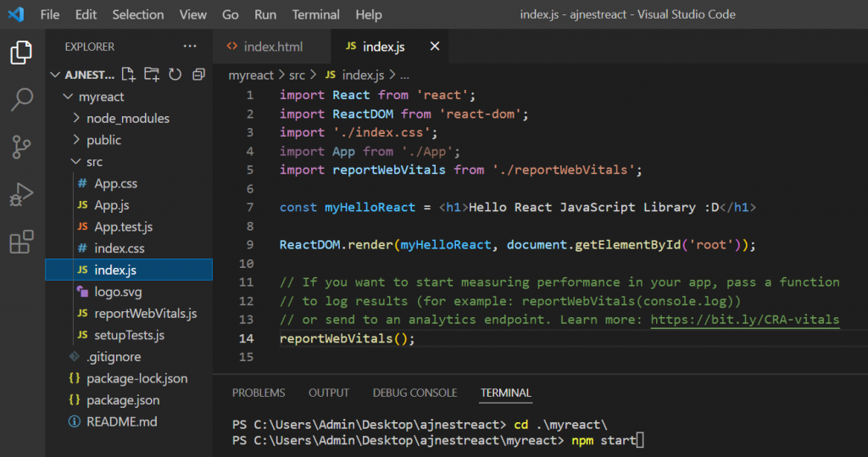Open the Terminal menu

[x=315, y=14]
